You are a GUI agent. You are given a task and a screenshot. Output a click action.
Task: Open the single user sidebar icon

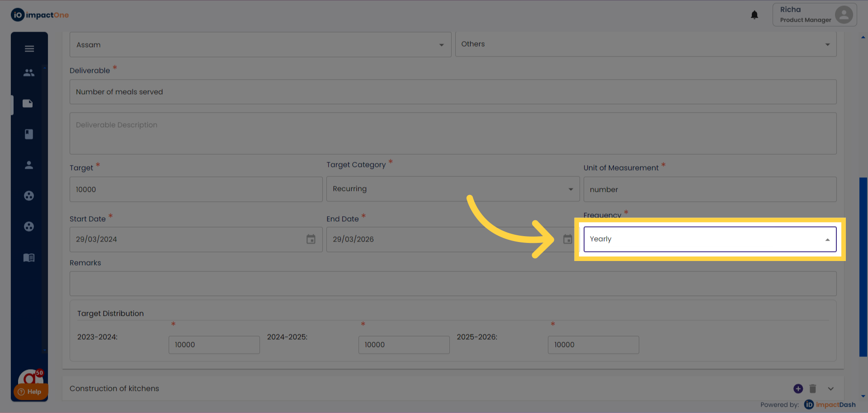click(29, 165)
